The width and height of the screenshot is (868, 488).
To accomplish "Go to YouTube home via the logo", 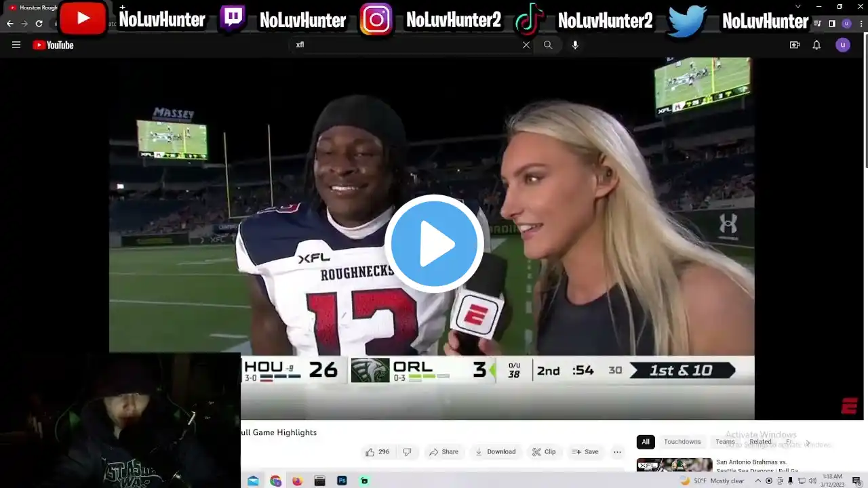I will [x=53, y=45].
